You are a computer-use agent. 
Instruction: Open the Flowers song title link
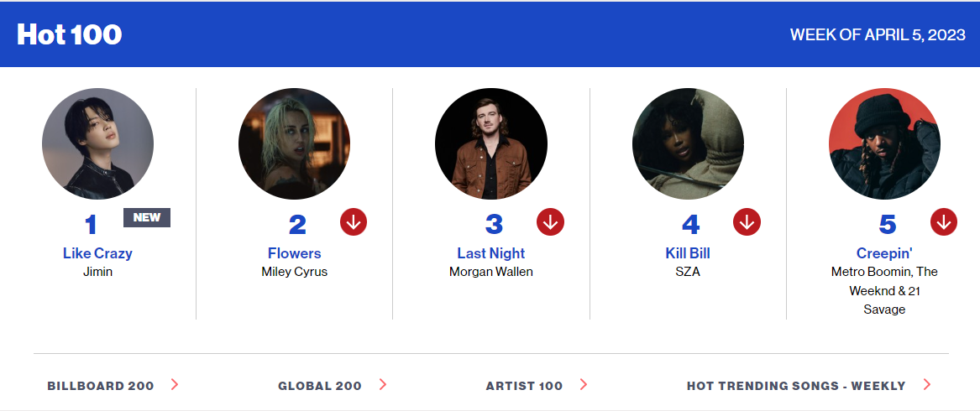[294, 253]
